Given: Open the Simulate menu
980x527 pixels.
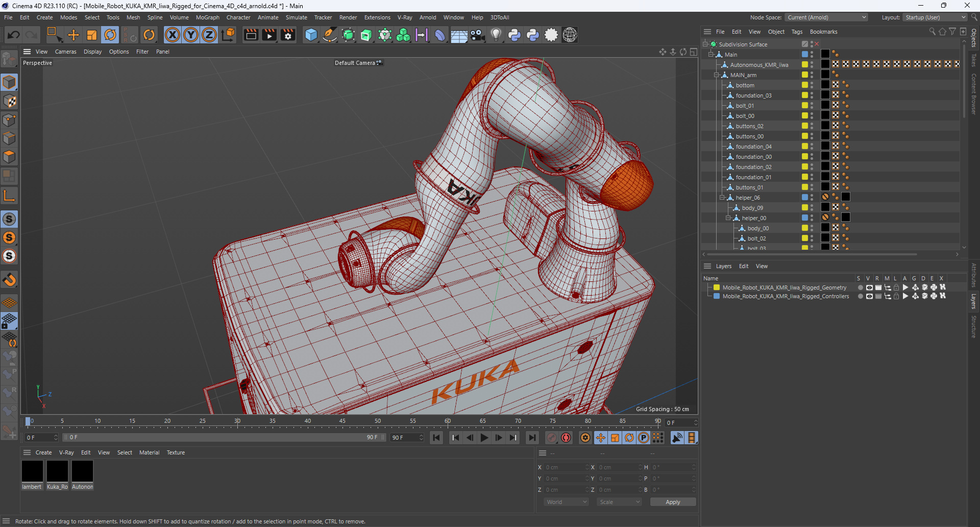Looking at the screenshot, I should click(x=296, y=17).
